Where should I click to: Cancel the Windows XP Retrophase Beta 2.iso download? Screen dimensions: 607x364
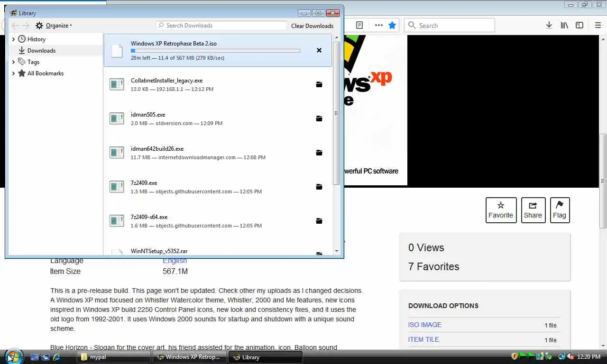pyautogui.click(x=319, y=50)
